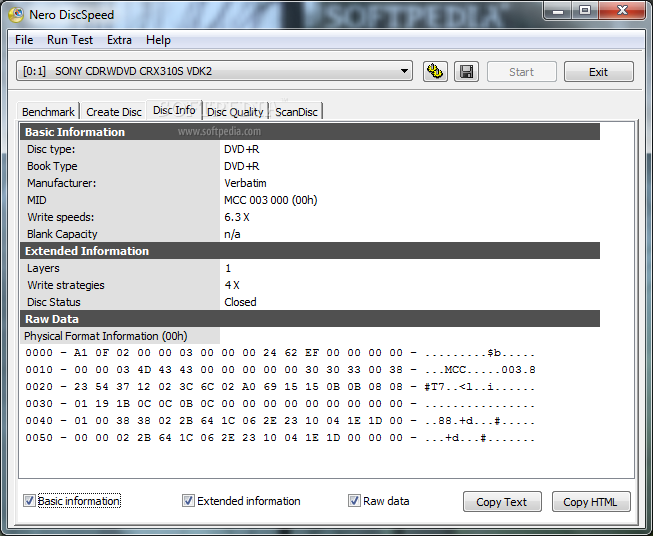
Task: Open the Extra menu
Action: (119, 40)
